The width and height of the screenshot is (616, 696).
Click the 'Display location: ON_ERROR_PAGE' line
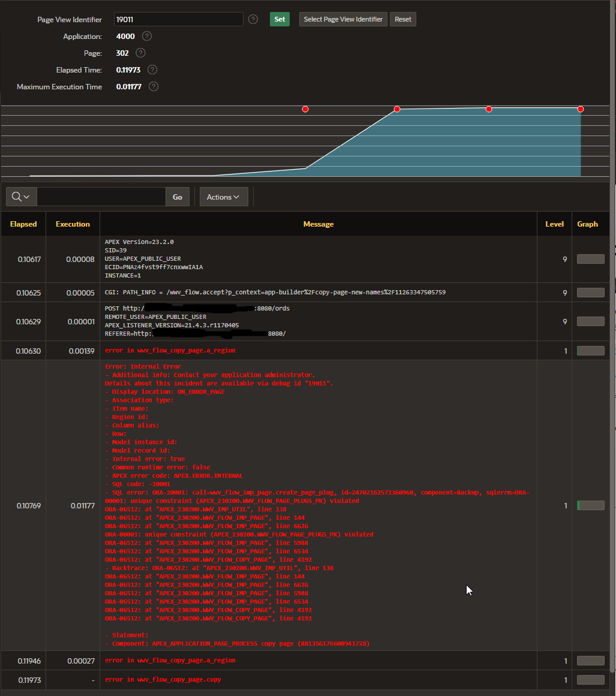165,392
